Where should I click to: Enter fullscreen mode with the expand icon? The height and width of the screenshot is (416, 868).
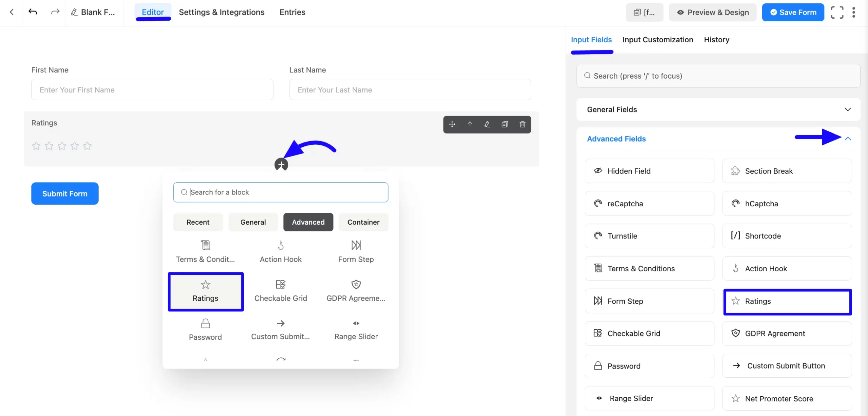(x=837, y=13)
